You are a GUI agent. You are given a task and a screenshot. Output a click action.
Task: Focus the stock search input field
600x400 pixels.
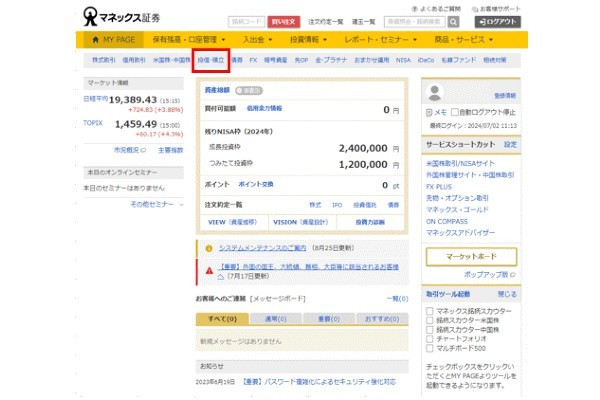415,22
